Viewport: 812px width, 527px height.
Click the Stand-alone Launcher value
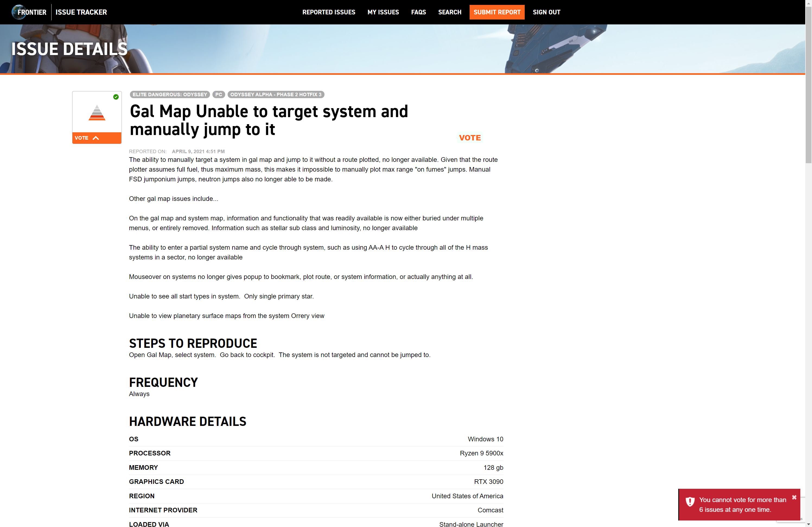click(471, 524)
